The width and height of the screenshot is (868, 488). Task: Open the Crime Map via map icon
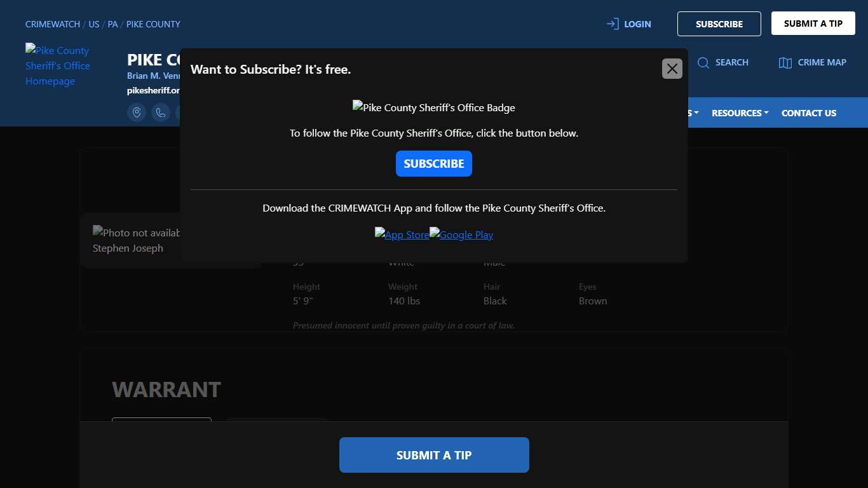click(785, 62)
